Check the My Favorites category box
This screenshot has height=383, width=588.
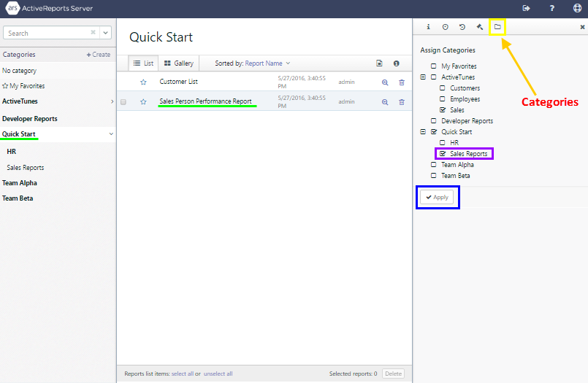[x=433, y=66]
